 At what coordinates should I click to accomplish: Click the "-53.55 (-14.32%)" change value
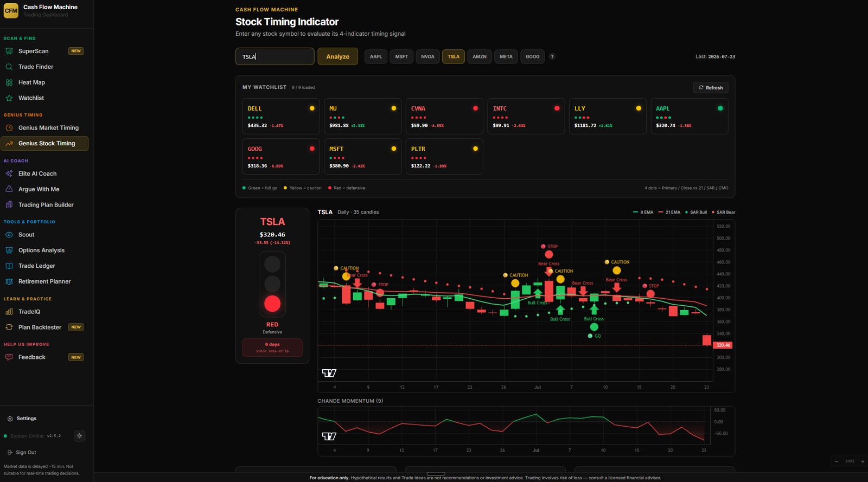tap(272, 243)
